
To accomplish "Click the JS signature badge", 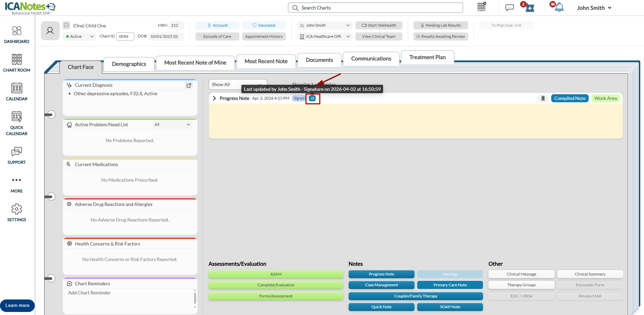I will (313, 99).
